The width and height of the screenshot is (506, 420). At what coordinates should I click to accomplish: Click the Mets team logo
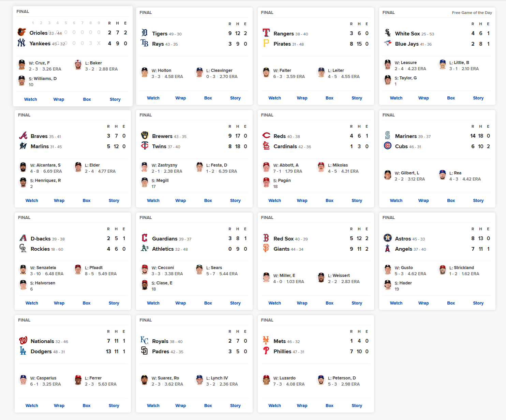click(266, 340)
